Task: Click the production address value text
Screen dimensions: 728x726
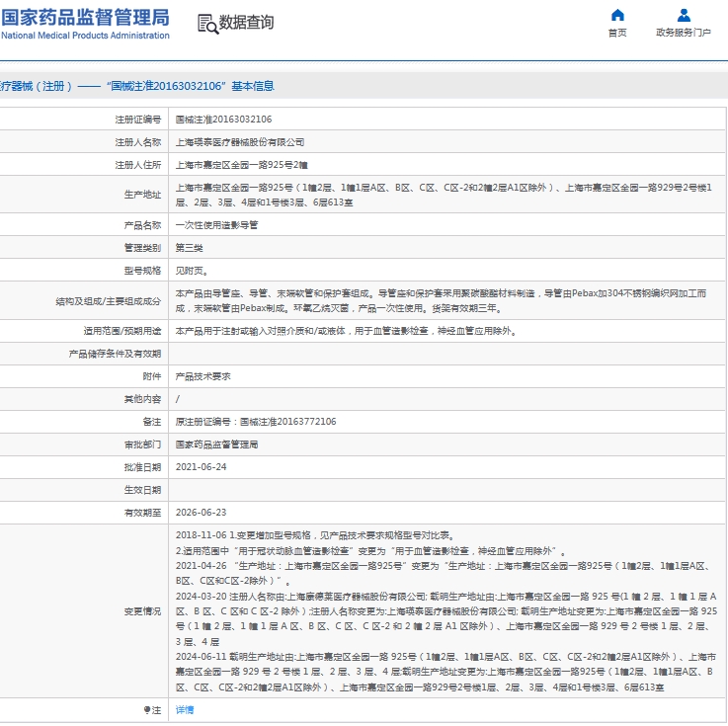Action: (444, 195)
